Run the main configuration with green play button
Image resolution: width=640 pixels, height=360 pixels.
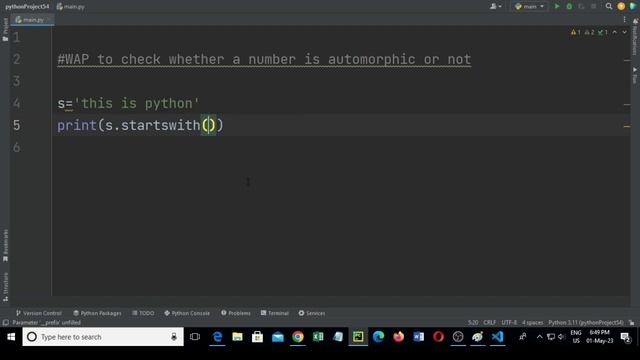click(x=557, y=6)
